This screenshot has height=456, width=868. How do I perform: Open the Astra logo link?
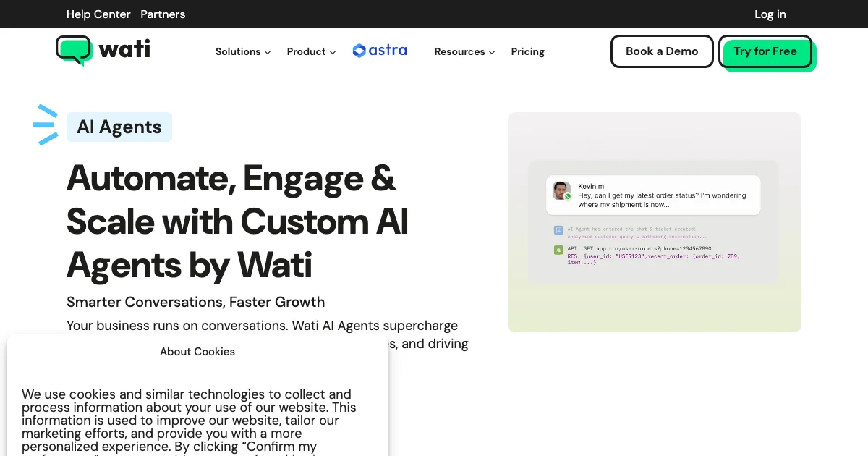click(380, 51)
